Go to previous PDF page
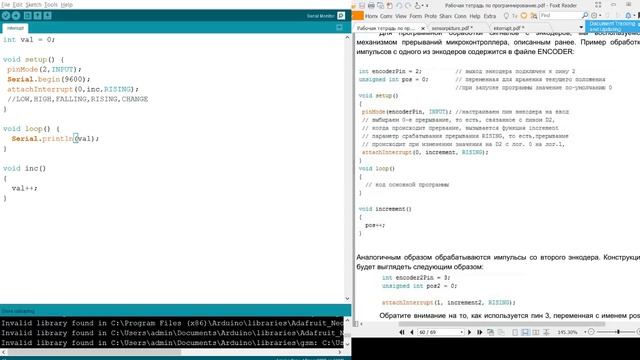The width and height of the screenshot is (640, 360). [x=412, y=332]
